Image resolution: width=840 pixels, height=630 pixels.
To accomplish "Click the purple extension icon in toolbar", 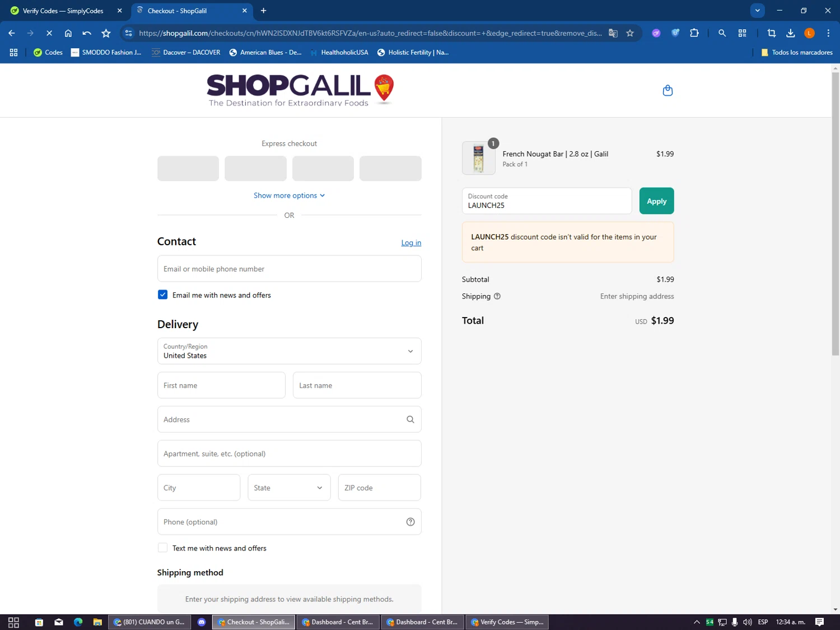I will [x=656, y=33].
